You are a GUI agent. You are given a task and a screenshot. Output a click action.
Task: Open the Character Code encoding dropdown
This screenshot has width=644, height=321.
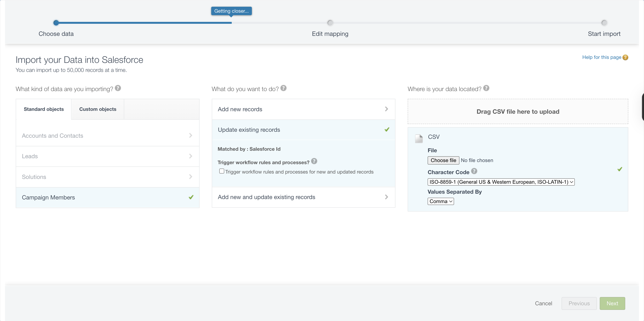501,182
